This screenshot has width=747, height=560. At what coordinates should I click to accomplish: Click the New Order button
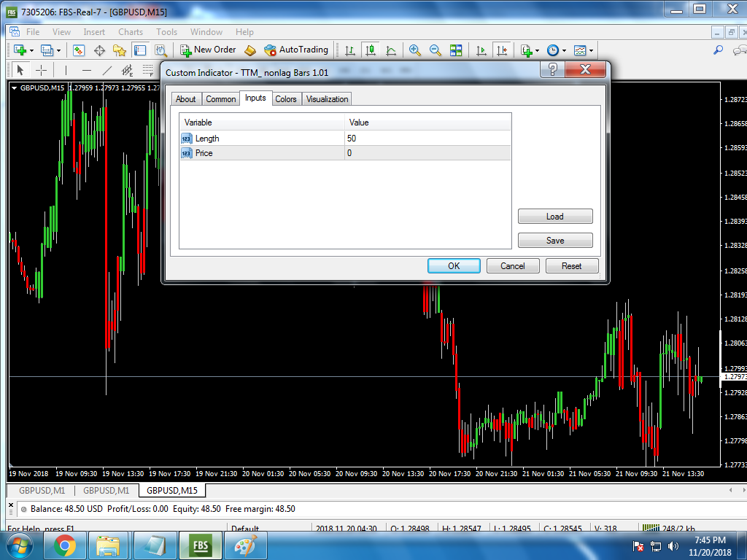[208, 50]
